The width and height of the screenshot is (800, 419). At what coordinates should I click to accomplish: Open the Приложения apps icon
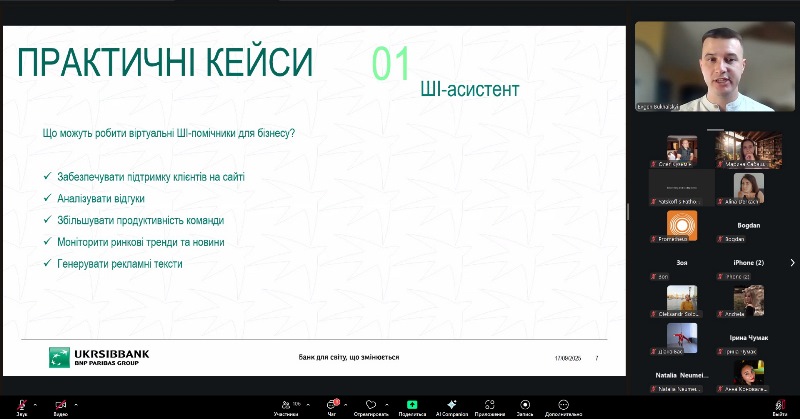pos(490,404)
